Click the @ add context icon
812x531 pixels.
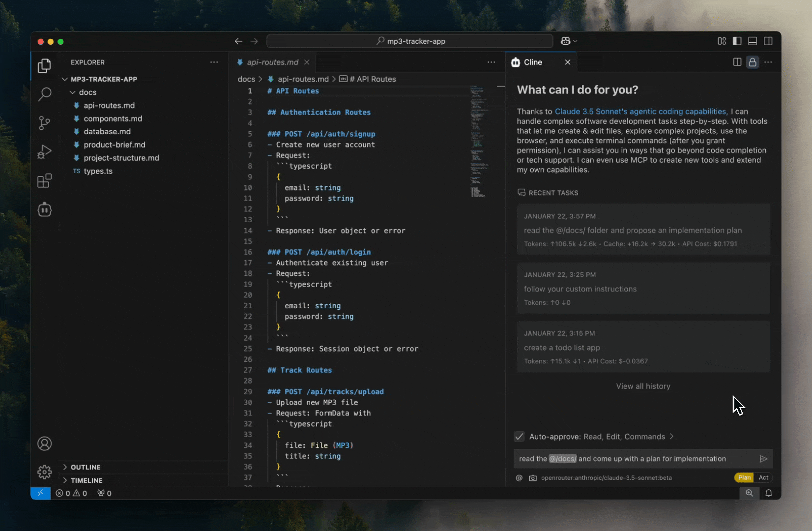tap(519, 478)
